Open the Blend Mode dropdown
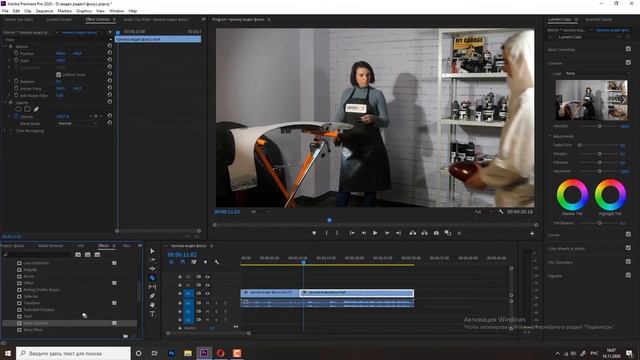Screen dimensions: 640x360 click(x=78, y=123)
